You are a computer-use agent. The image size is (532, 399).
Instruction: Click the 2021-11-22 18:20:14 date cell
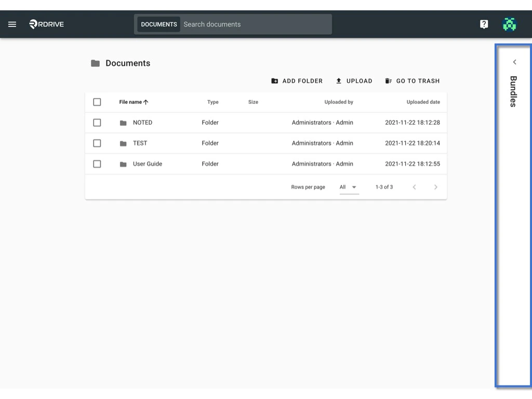click(412, 143)
